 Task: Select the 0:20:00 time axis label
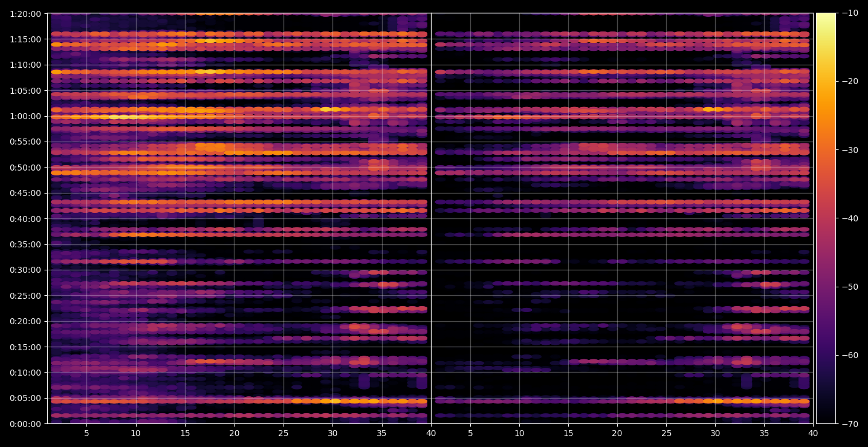pyautogui.click(x=25, y=321)
